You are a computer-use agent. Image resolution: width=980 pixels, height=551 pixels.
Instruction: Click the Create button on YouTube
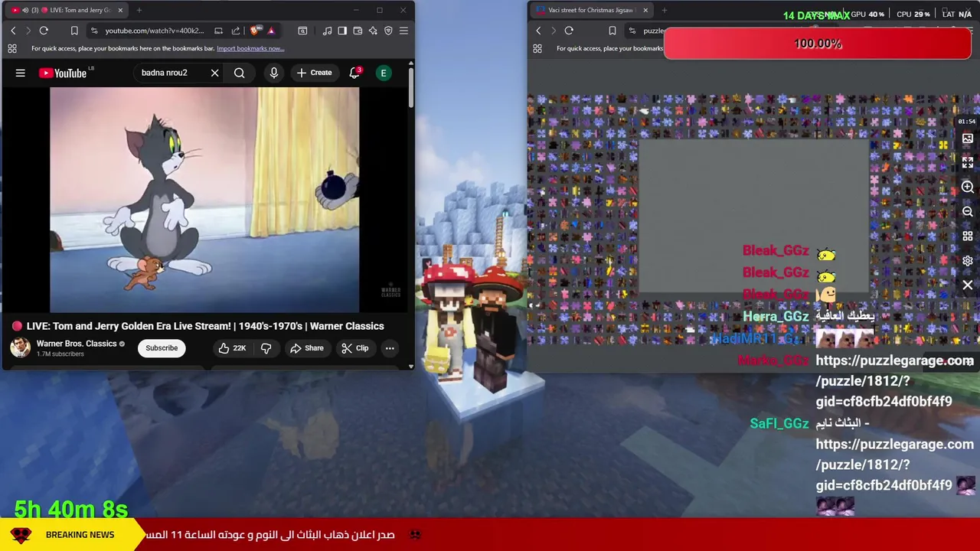(x=315, y=73)
